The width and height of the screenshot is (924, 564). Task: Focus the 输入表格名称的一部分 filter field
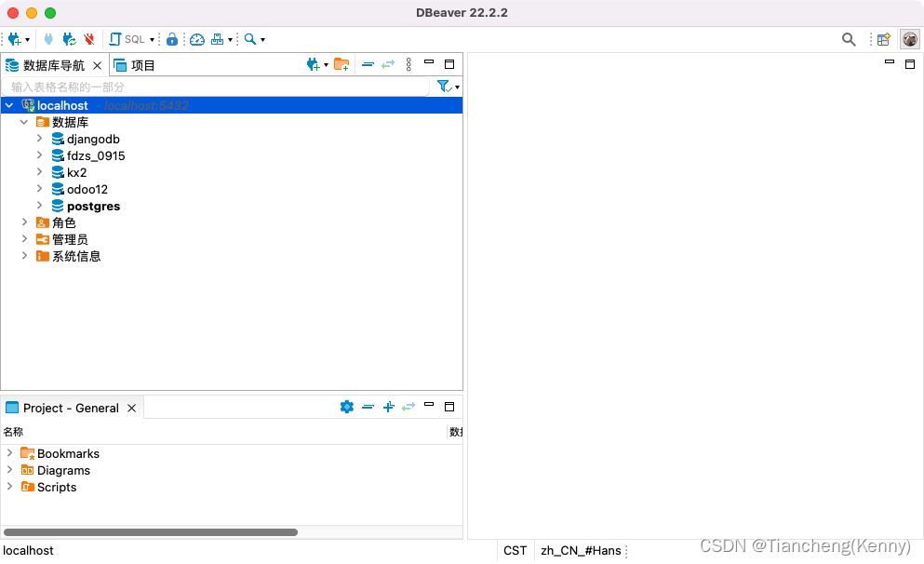pos(216,87)
